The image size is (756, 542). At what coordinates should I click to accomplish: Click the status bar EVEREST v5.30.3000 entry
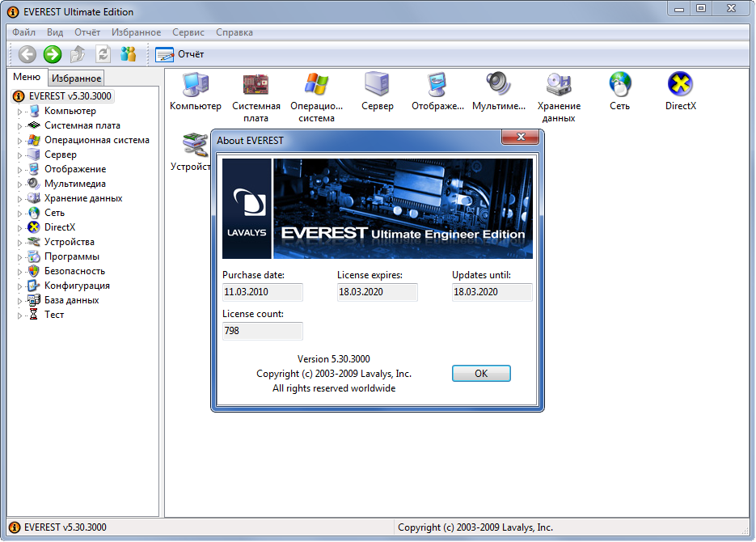(65, 527)
